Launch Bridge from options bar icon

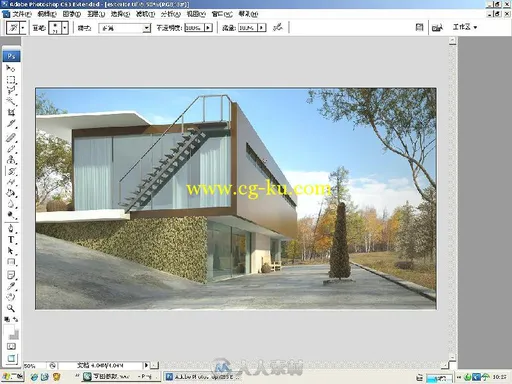coord(437,28)
